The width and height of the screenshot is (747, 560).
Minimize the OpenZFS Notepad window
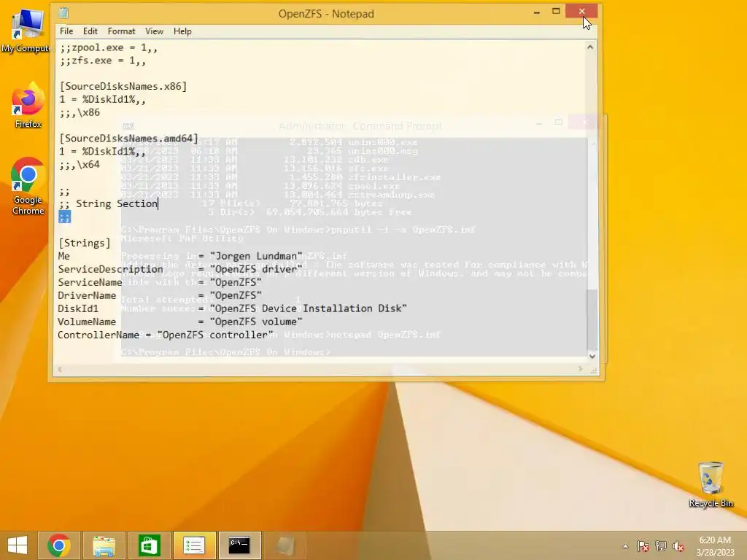pos(537,12)
